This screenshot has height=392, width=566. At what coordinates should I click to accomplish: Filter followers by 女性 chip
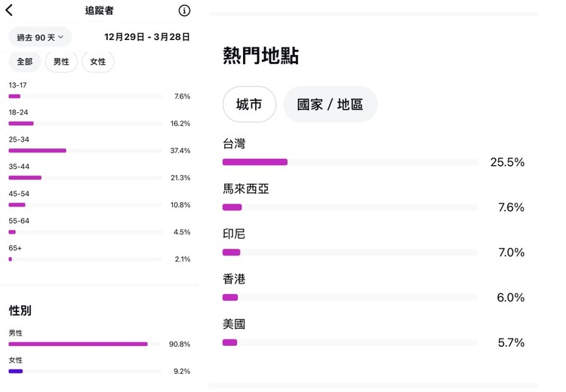coord(98,62)
